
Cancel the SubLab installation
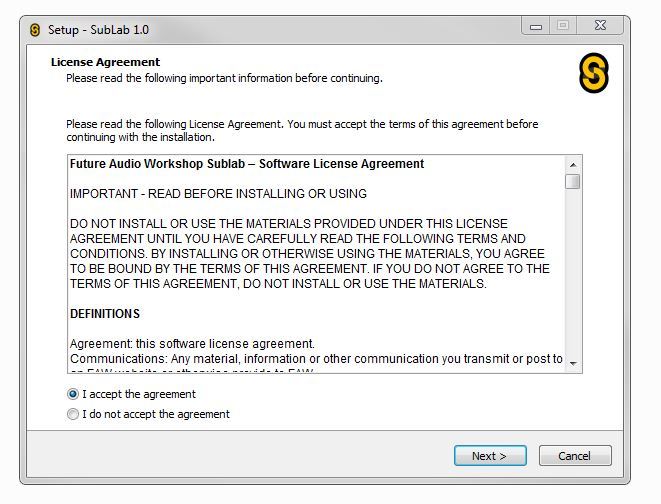point(575,456)
